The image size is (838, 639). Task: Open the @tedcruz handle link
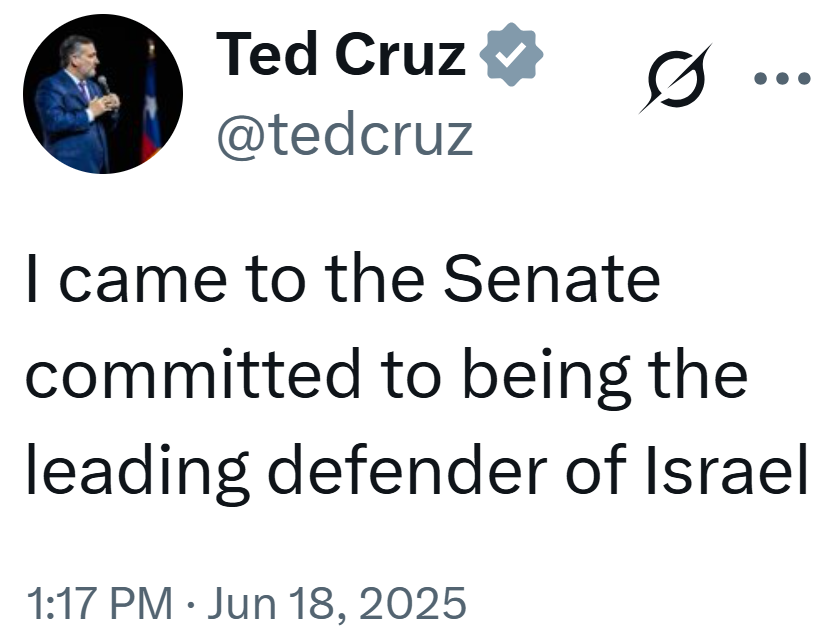pos(345,135)
